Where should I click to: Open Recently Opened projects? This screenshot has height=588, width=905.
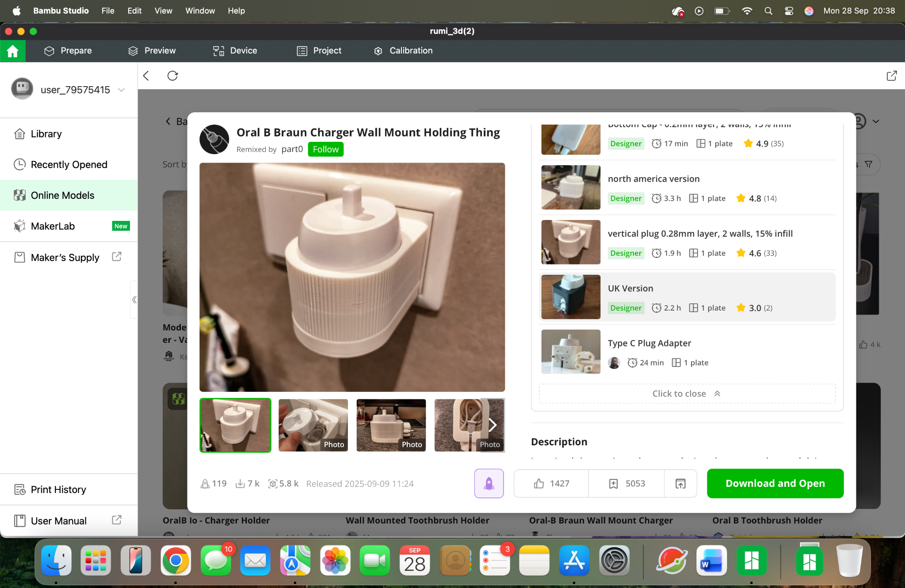(69, 165)
